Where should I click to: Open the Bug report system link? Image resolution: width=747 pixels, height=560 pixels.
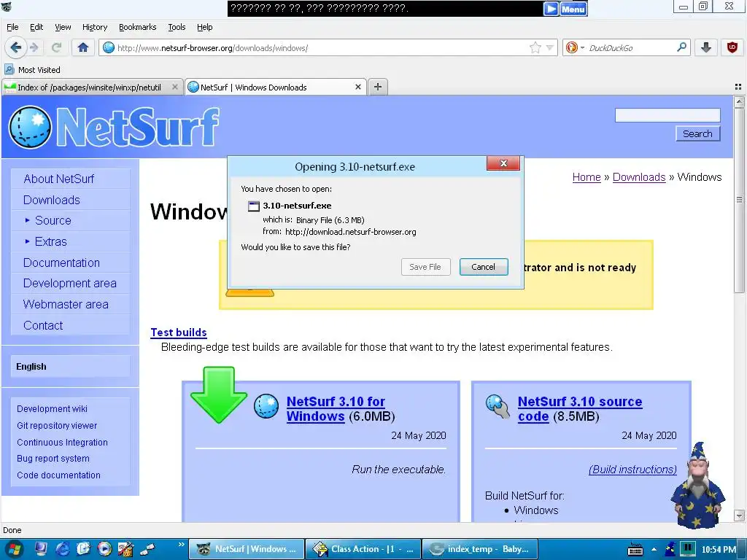(53, 458)
